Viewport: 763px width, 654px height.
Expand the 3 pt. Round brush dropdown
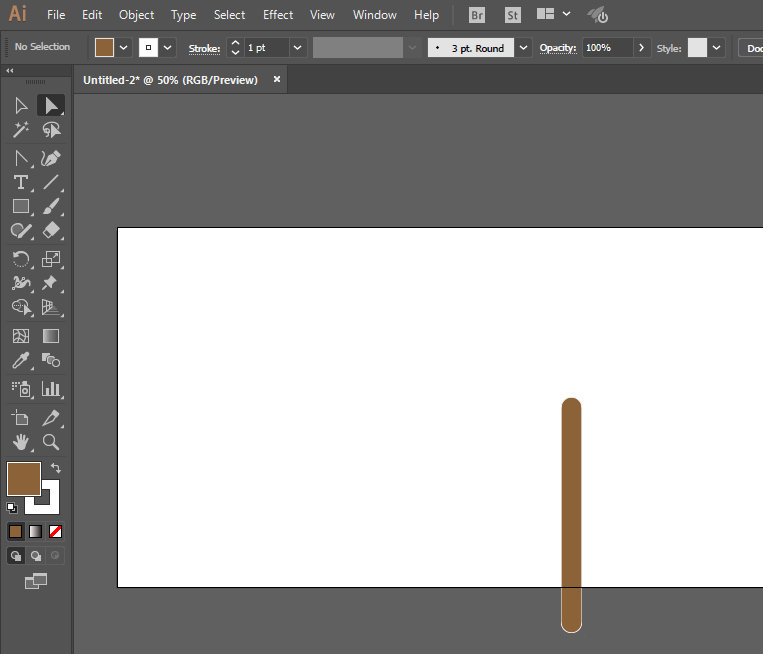click(x=524, y=48)
